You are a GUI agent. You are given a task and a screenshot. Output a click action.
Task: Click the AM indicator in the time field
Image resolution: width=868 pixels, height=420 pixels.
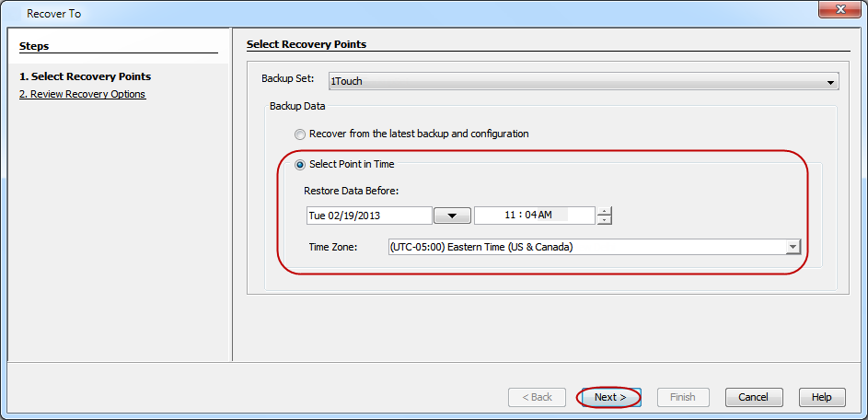pyautogui.click(x=545, y=216)
